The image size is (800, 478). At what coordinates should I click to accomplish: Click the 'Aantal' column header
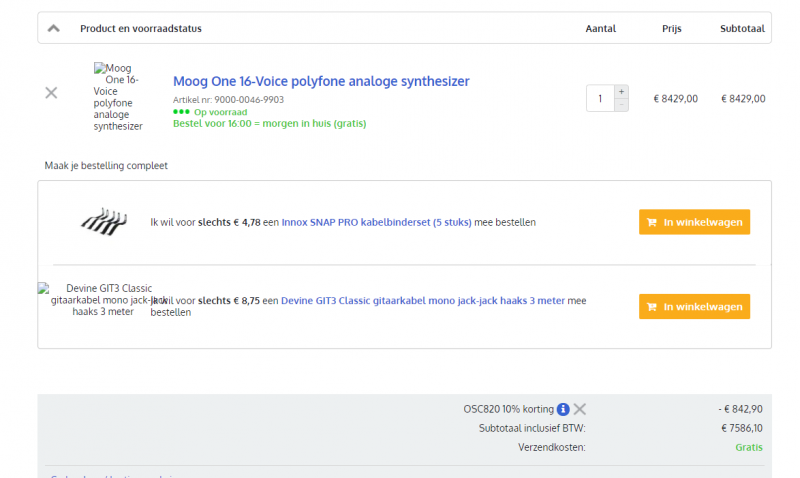(601, 29)
